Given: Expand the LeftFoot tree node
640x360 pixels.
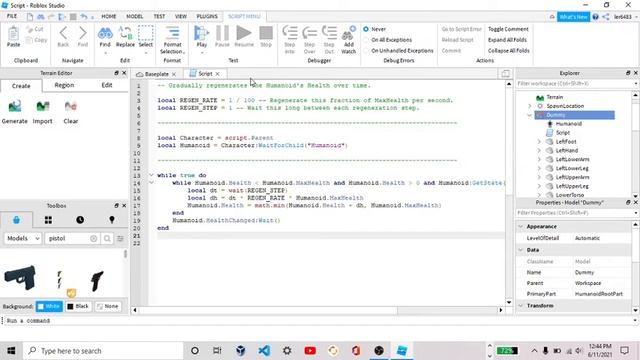Looking at the screenshot, I should tap(539, 142).
